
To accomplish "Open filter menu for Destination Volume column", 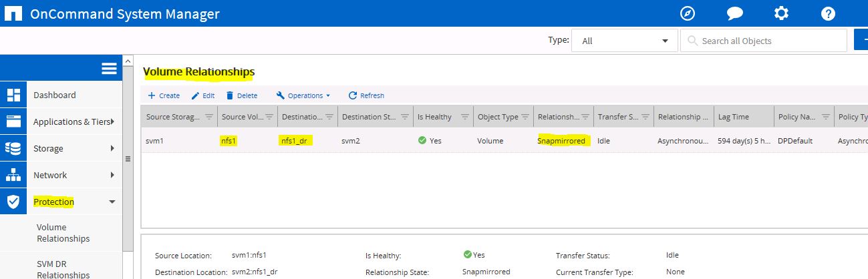I will click(329, 117).
